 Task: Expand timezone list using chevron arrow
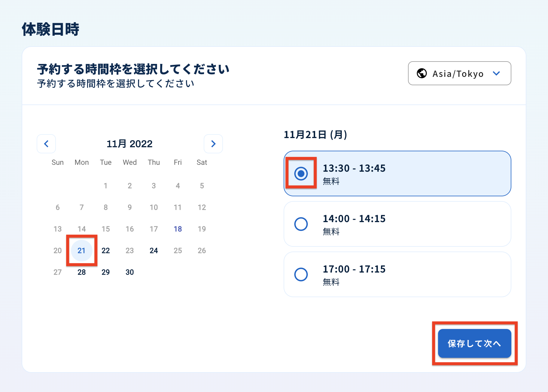coord(497,73)
